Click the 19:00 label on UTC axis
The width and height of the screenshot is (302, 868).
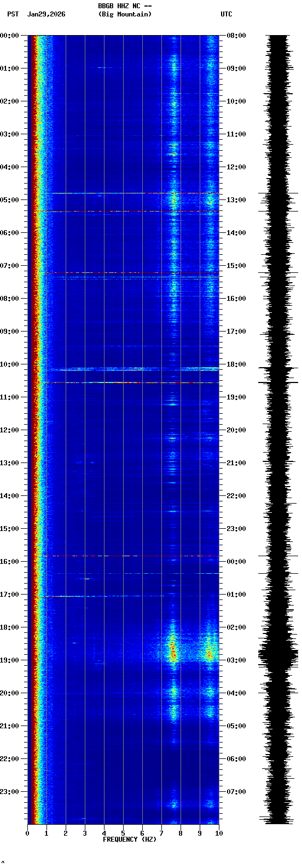[236, 397]
